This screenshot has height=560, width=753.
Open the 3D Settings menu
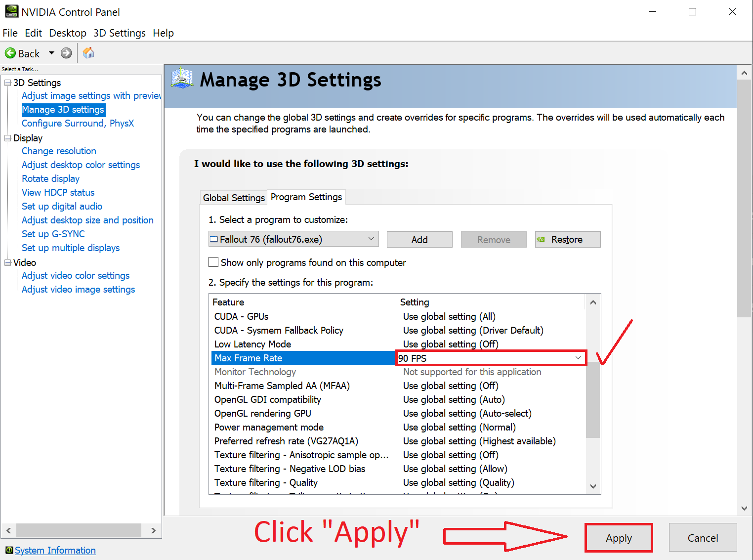tap(120, 33)
